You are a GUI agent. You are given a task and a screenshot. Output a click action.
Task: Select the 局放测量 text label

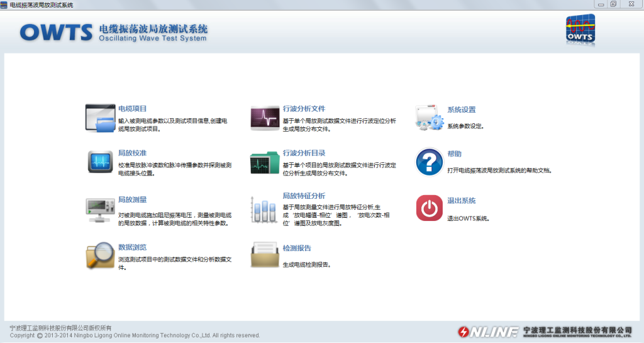[132, 200]
